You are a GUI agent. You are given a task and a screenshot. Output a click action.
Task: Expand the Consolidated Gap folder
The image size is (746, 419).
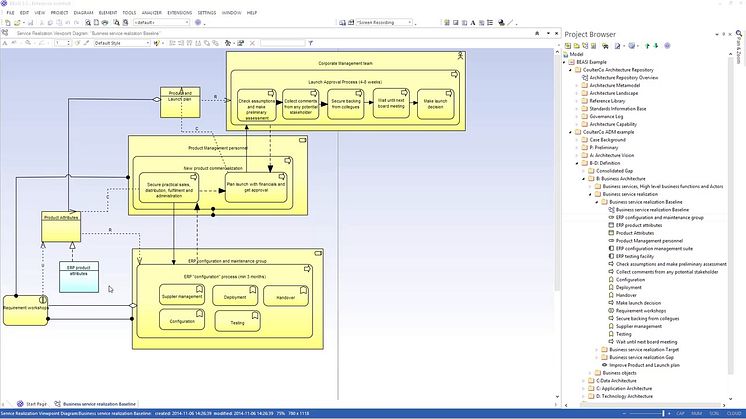(584, 171)
